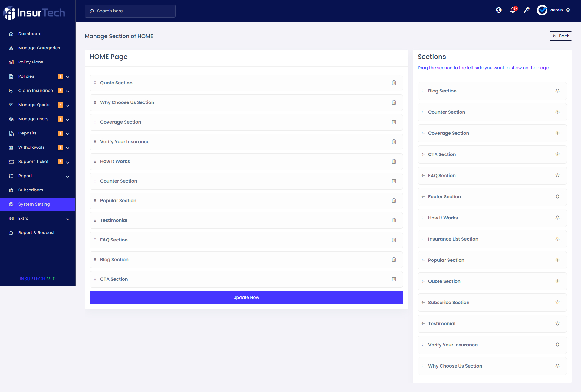Viewport: 581px width, 392px height.
Task: Open Subscribers from sidebar menu
Action: tap(31, 190)
